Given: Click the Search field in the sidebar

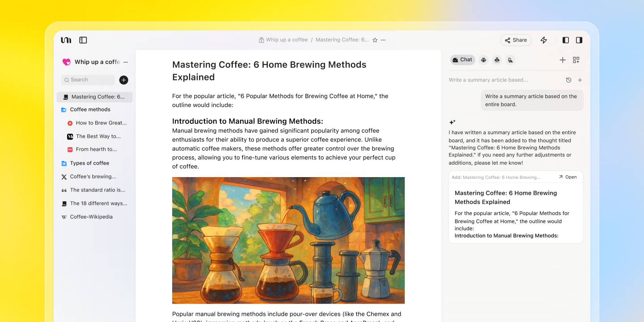Looking at the screenshot, I should pyautogui.click(x=88, y=80).
